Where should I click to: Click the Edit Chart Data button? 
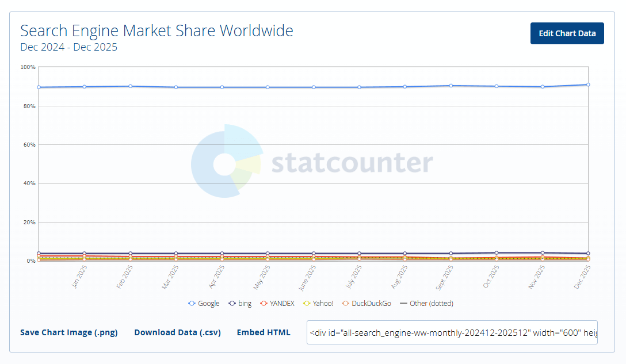point(567,33)
